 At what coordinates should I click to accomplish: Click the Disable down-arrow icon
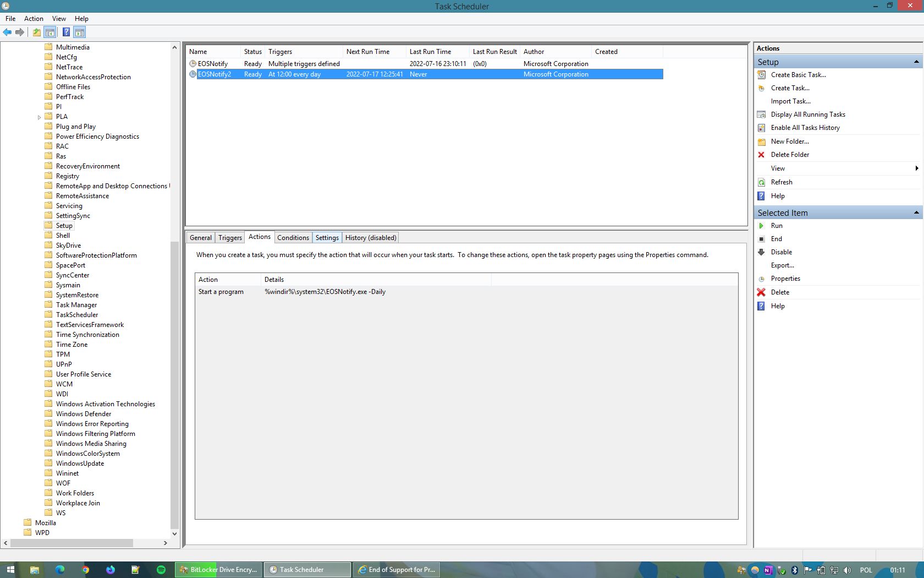click(762, 252)
